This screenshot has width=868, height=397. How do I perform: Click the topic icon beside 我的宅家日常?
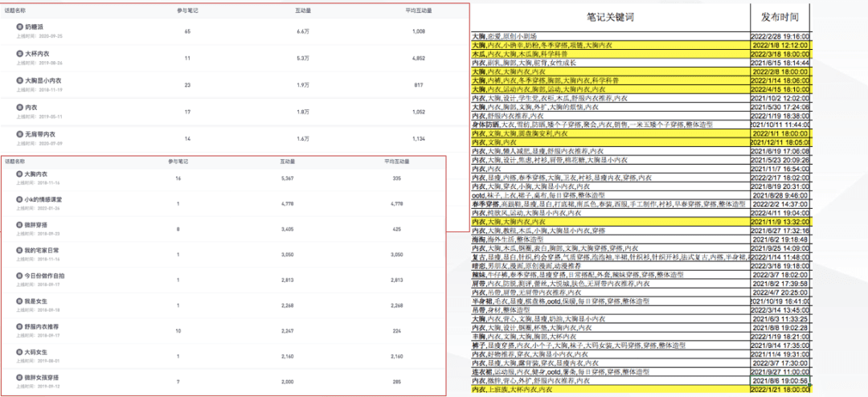[20, 250]
